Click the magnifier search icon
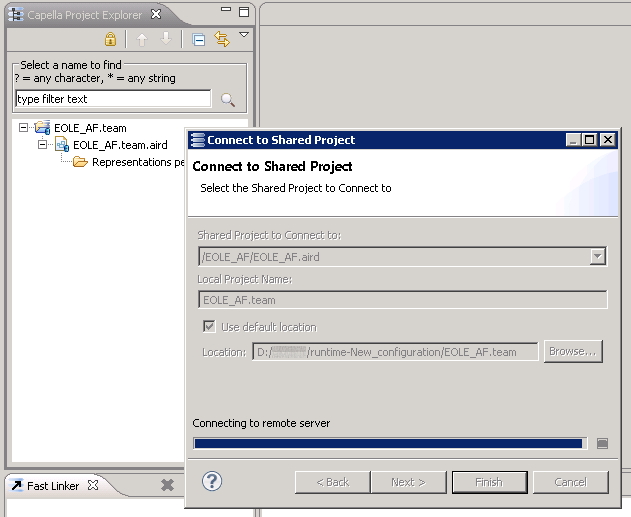Viewport: 631px width, 517px height. [x=228, y=100]
